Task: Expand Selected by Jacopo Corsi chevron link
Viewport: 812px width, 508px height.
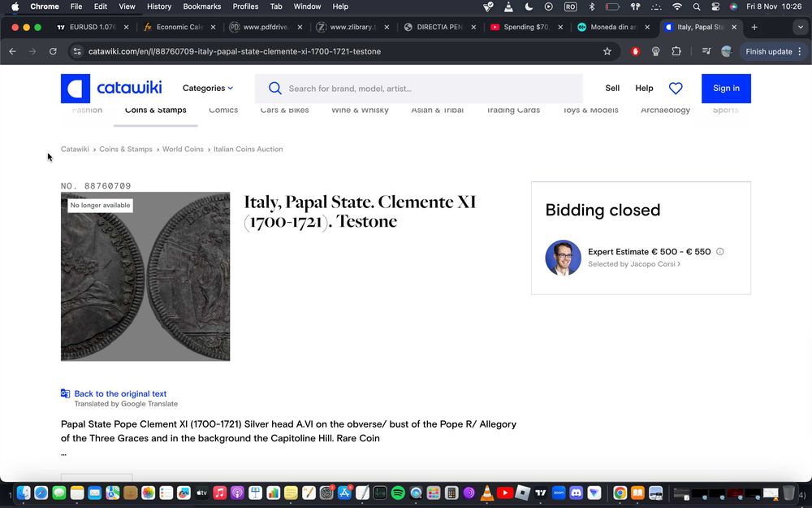Action: click(634, 264)
